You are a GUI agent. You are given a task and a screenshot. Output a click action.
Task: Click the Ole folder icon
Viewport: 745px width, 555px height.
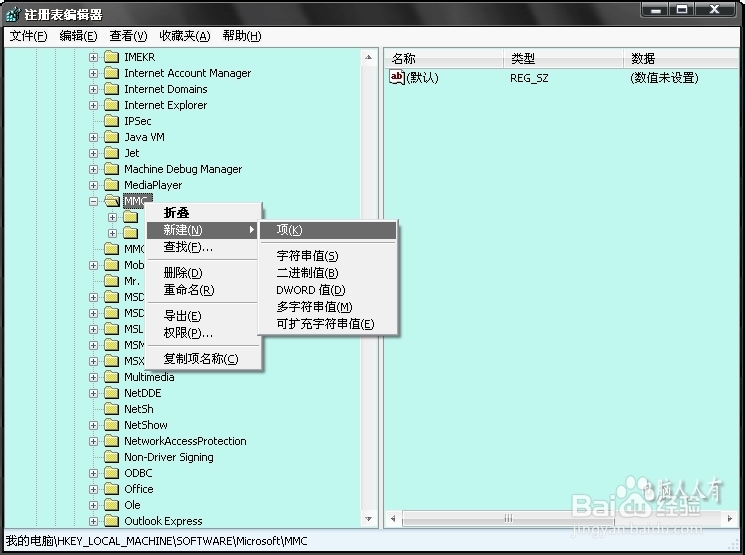[x=112, y=505]
